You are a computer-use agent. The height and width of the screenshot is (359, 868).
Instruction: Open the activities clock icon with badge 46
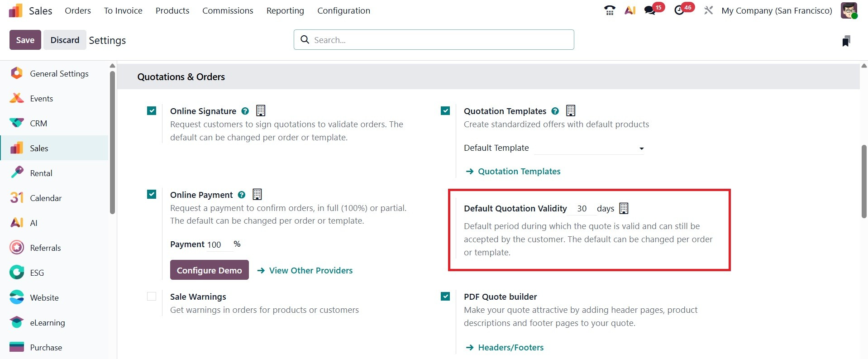pyautogui.click(x=679, y=10)
